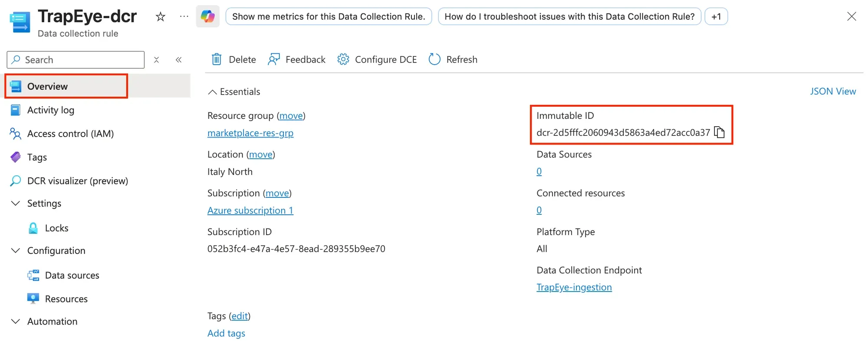Click the Platform Type value All
This screenshot has height=341, width=868.
pyautogui.click(x=542, y=249)
